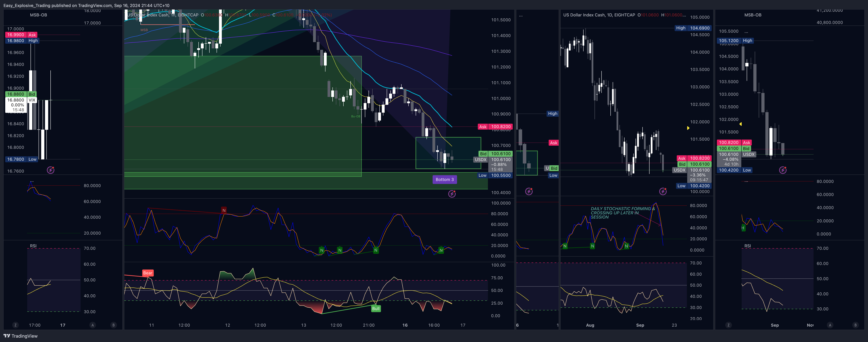The height and width of the screenshot is (342, 868).
Task: Click the High 104.6900 label on the daily chart
Action: 693,28
